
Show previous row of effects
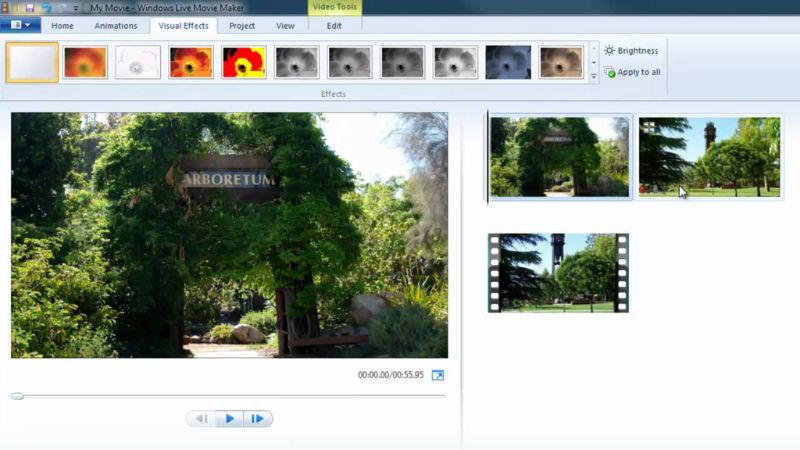[x=594, y=49]
